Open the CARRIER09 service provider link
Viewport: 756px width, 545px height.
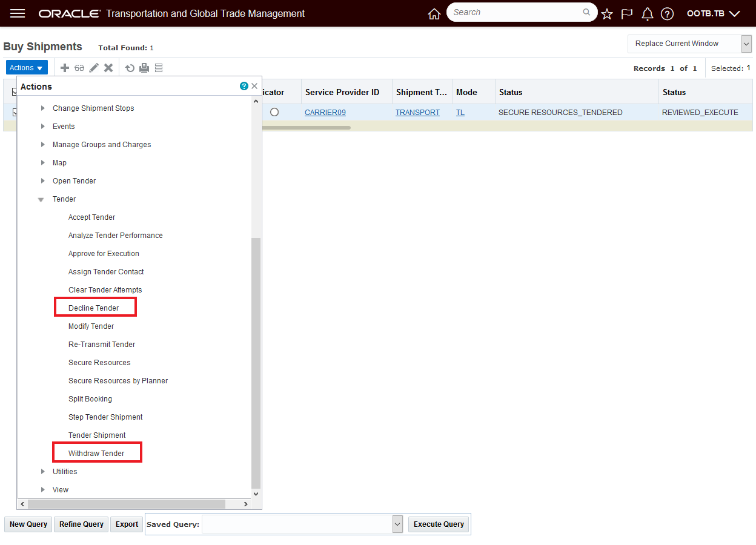coord(325,113)
